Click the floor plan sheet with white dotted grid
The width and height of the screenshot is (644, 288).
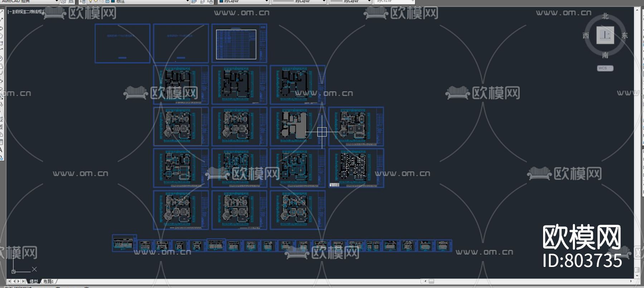(356, 168)
